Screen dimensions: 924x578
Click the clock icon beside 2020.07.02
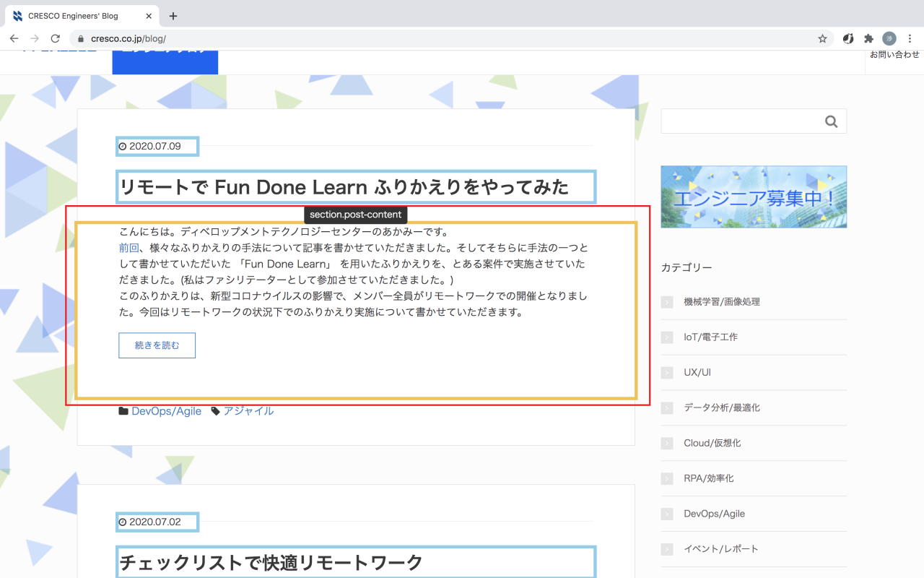pyautogui.click(x=123, y=522)
